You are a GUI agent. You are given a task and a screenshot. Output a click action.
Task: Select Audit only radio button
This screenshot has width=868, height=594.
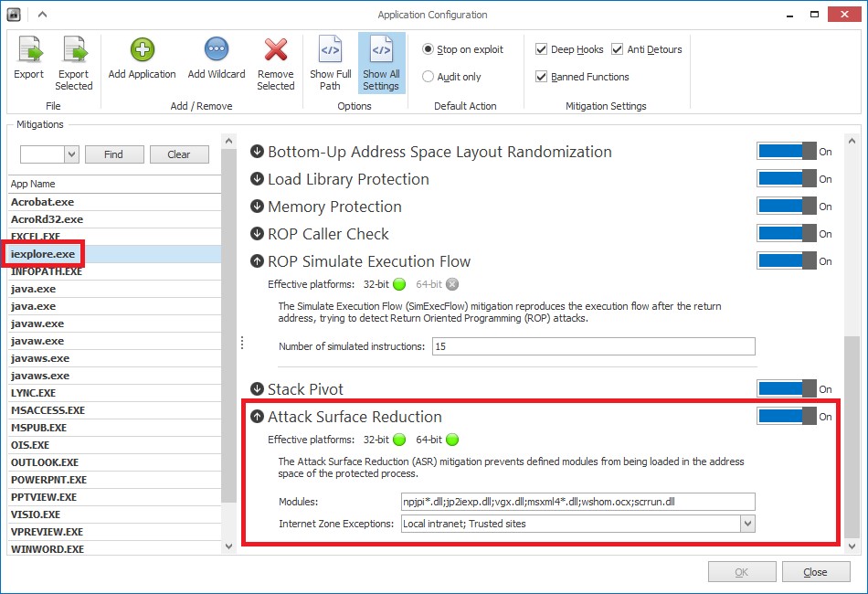point(428,77)
